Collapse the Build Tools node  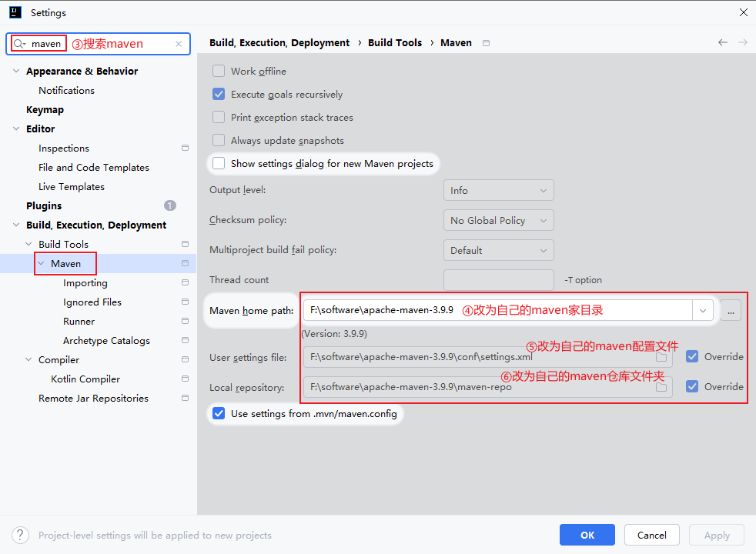coord(28,244)
